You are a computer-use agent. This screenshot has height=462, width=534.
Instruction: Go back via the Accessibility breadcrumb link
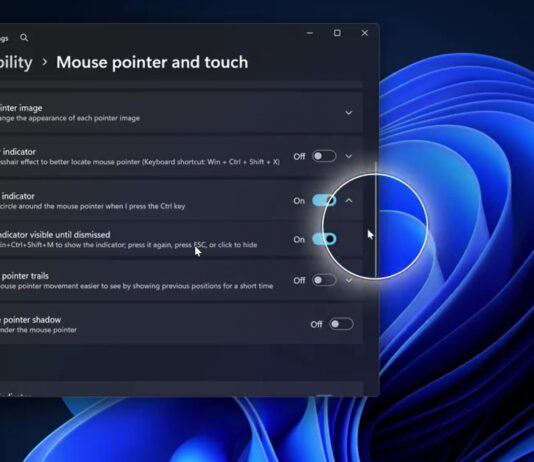(16, 62)
